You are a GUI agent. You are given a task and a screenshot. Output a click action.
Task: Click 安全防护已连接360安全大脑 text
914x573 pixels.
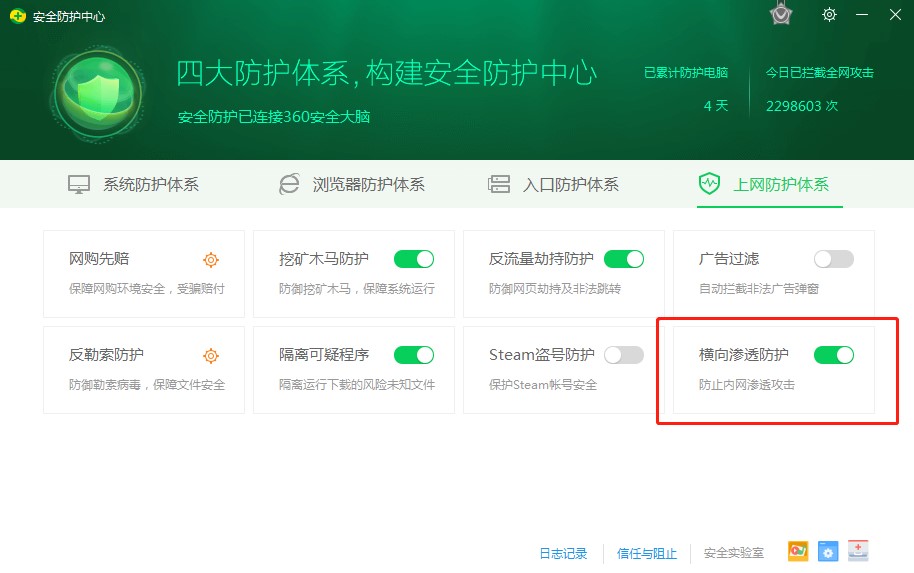[x=274, y=117]
